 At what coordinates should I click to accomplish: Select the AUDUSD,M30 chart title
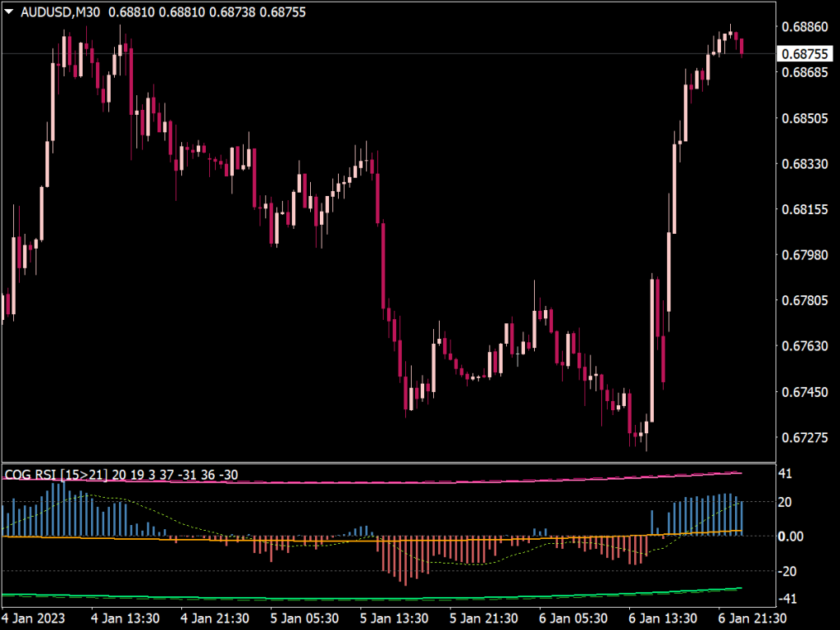pos(60,11)
